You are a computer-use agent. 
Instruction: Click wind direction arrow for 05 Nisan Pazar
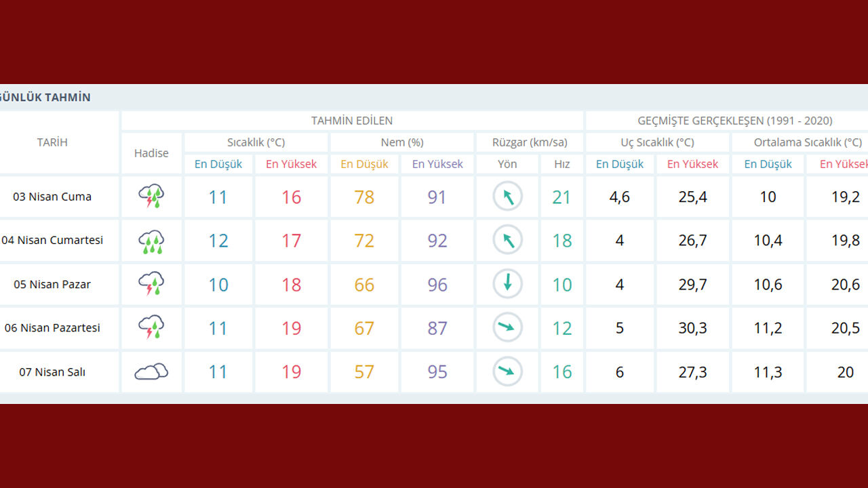[x=507, y=284]
